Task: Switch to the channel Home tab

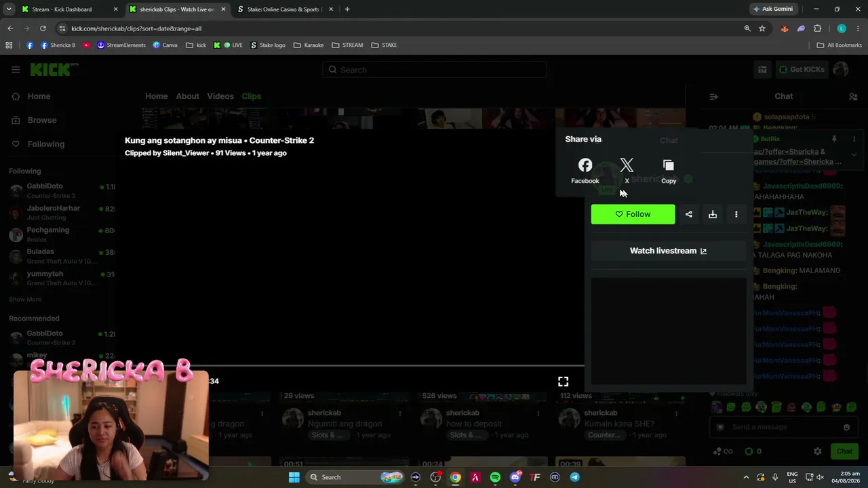Action: (x=156, y=96)
